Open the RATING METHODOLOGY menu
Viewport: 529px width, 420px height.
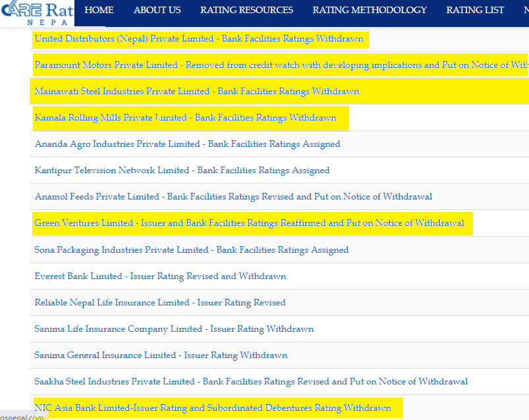coord(370,10)
